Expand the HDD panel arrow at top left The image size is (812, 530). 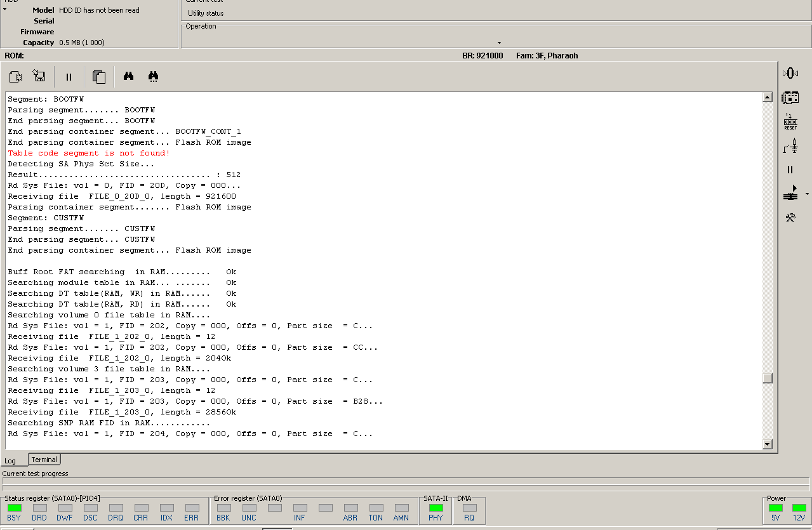tap(4, 10)
